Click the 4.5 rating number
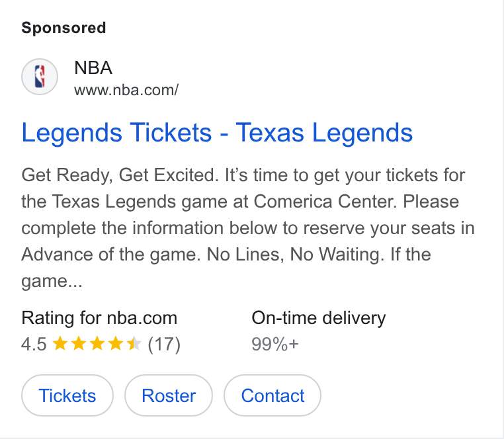Screen dimensions: 504x439 point(34,344)
